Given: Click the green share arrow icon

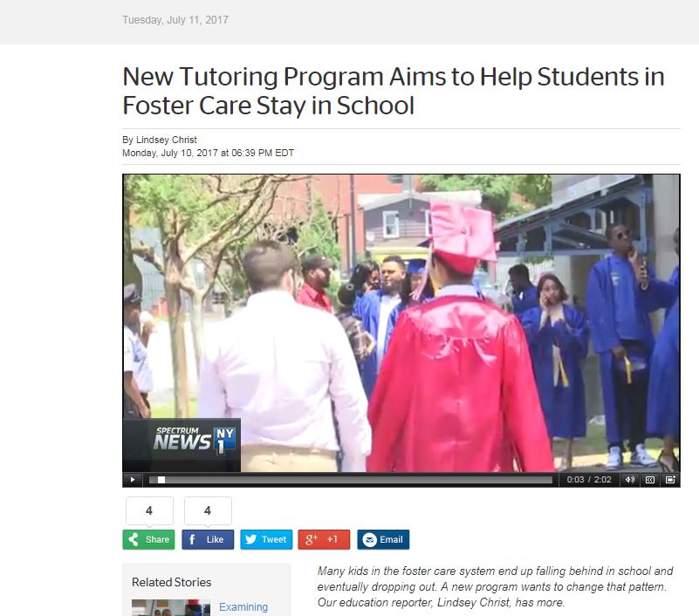Looking at the screenshot, I should click(134, 539).
